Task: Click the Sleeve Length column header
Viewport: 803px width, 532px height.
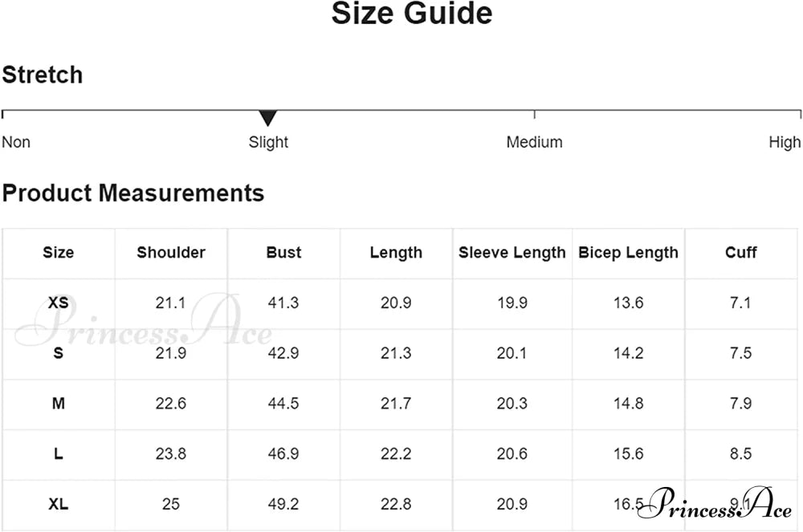Action: click(512, 253)
